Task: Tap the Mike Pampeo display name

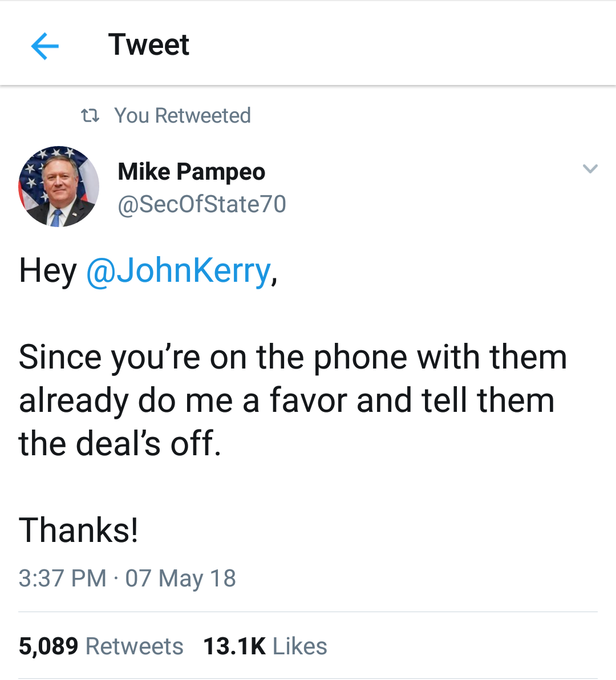Action: [191, 172]
